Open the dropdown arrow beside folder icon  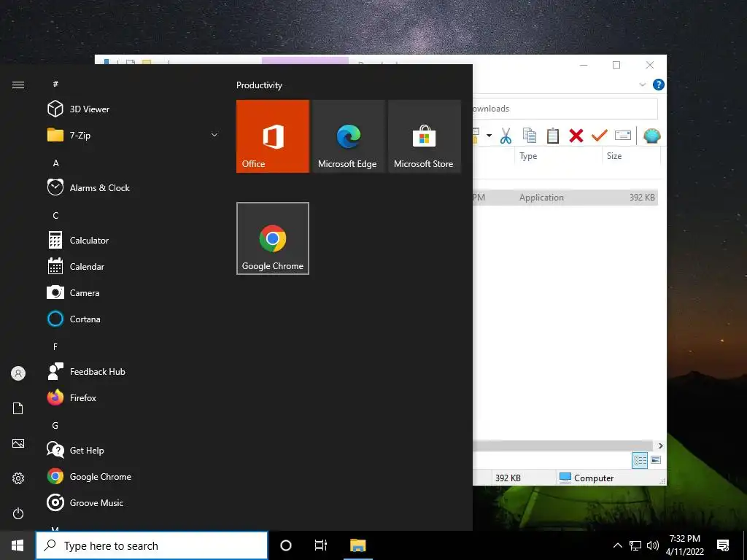(x=489, y=136)
